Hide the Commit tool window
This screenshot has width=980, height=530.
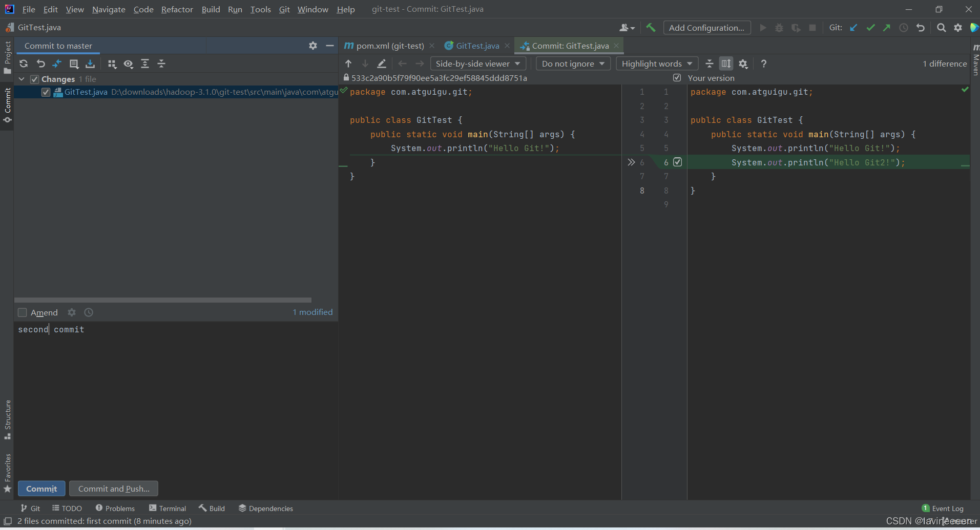click(330, 46)
